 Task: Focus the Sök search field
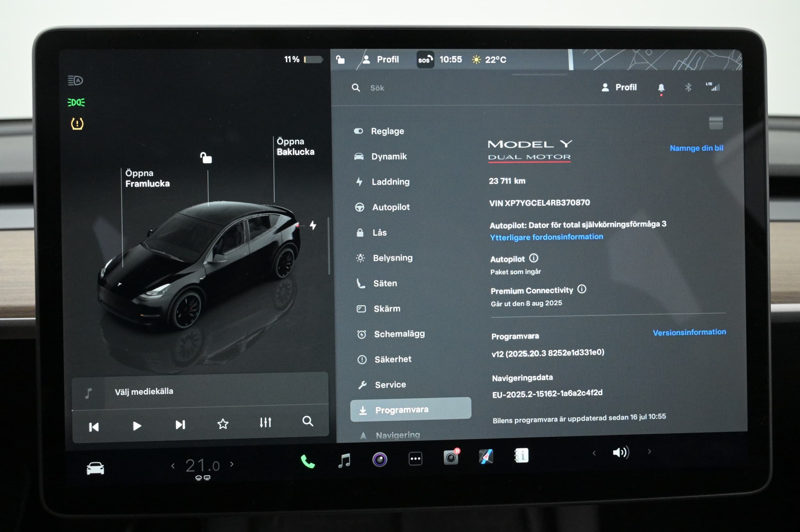377,88
